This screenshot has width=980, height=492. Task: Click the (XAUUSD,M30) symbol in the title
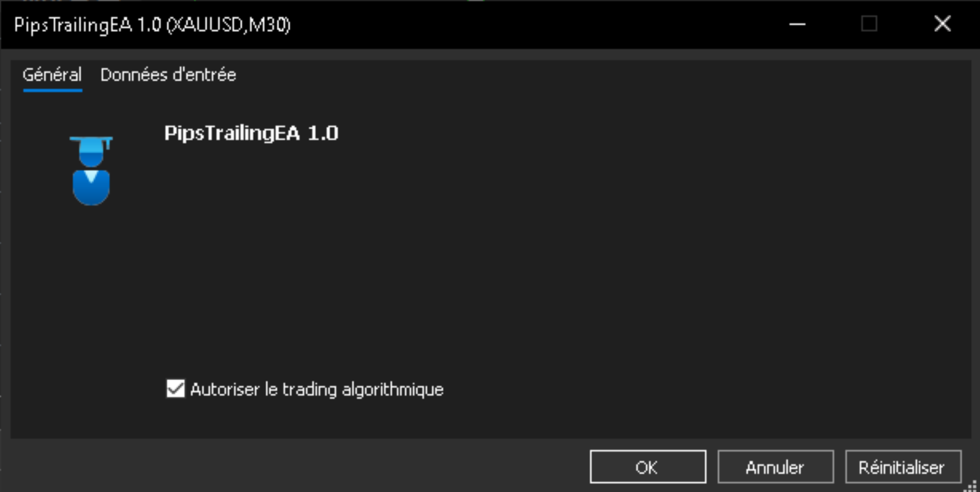coord(229,25)
